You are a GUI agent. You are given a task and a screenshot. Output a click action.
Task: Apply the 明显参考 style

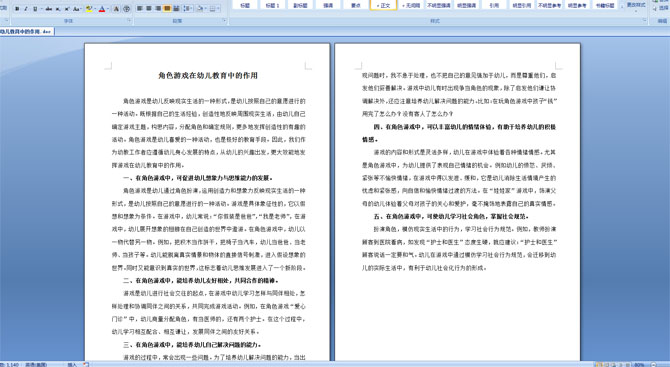point(577,5)
